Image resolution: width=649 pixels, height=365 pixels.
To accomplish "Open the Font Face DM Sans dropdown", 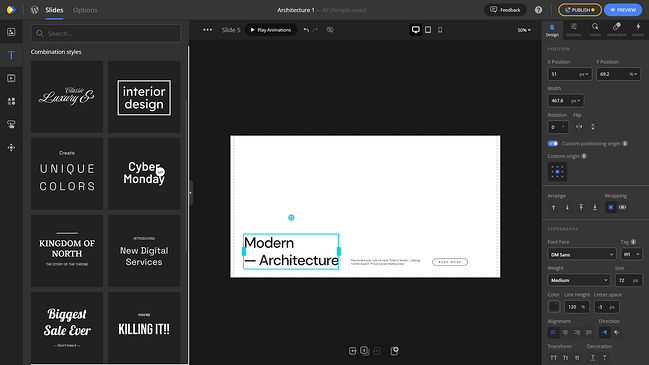I will pyautogui.click(x=582, y=255).
